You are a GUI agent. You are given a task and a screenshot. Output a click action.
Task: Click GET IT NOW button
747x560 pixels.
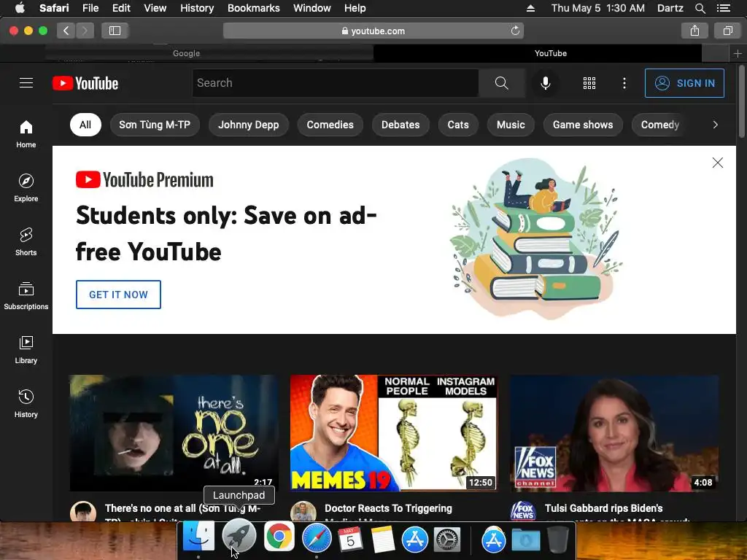pyautogui.click(x=118, y=295)
